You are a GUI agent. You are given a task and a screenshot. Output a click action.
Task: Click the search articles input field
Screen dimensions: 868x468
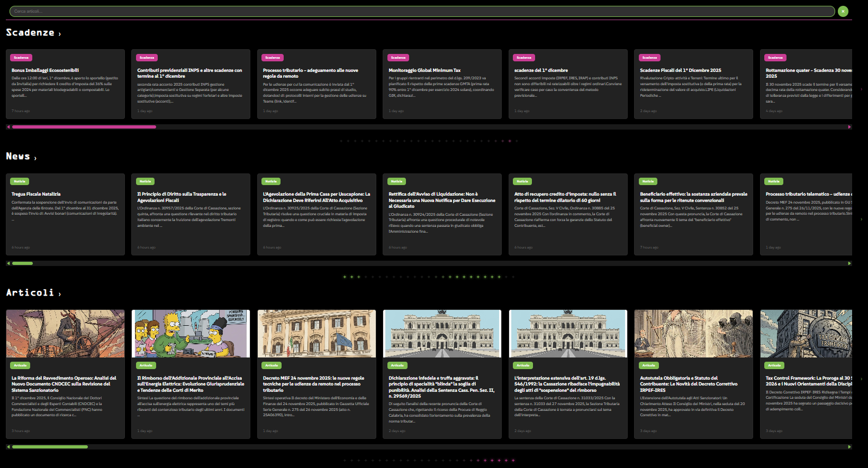pyautogui.click(x=422, y=11)
